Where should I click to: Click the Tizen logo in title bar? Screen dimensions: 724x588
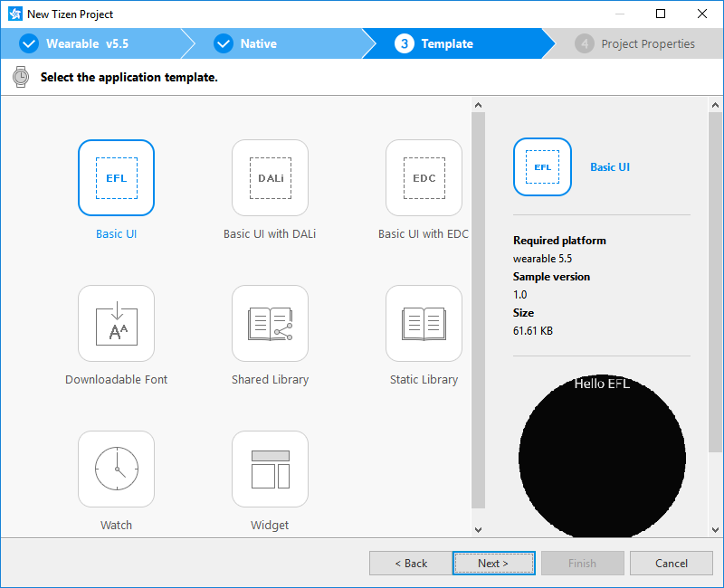pyautogui.click(x=15, y=14)
